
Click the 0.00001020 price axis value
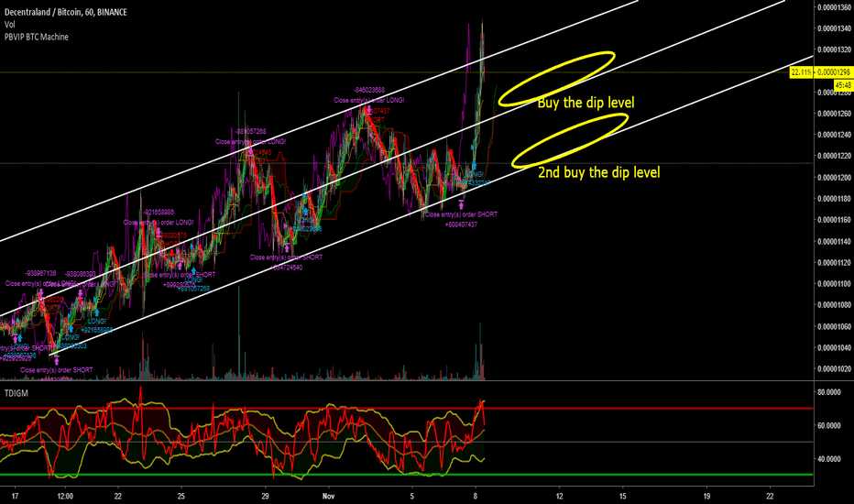click(835, 369)
